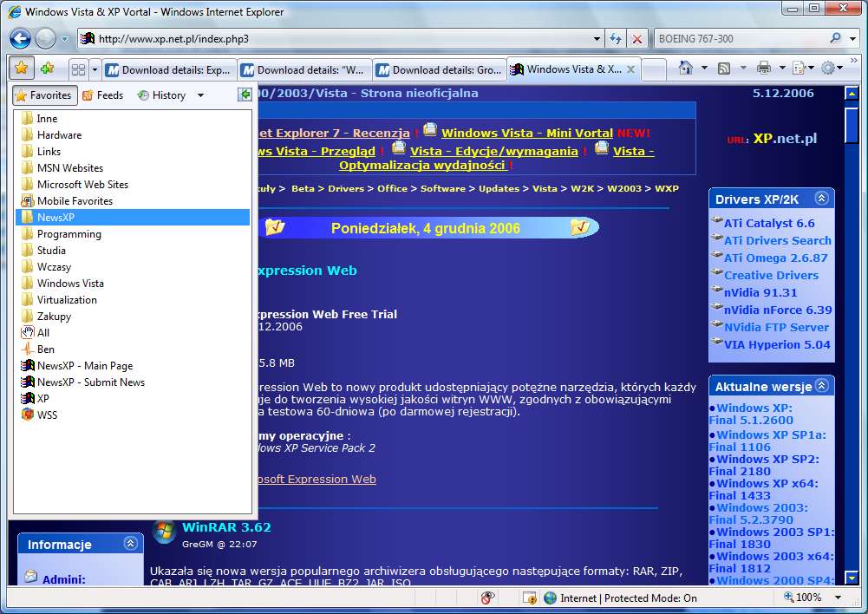The image size is (868, 614).
Task: Open the Print options dropdown arrow
Action: (x=782, y=69)
